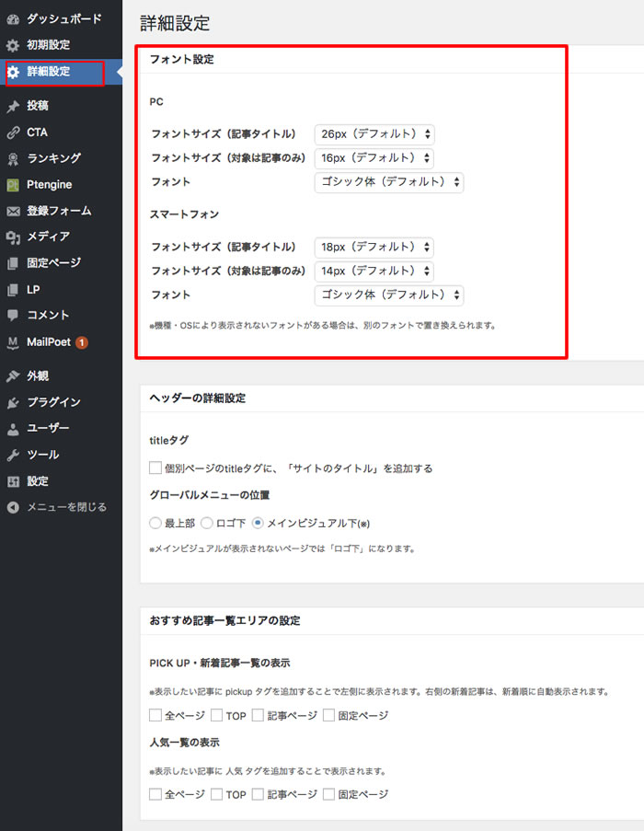
Task: Open PC article title font size dropdown
Action: click(x=374, y=133)
